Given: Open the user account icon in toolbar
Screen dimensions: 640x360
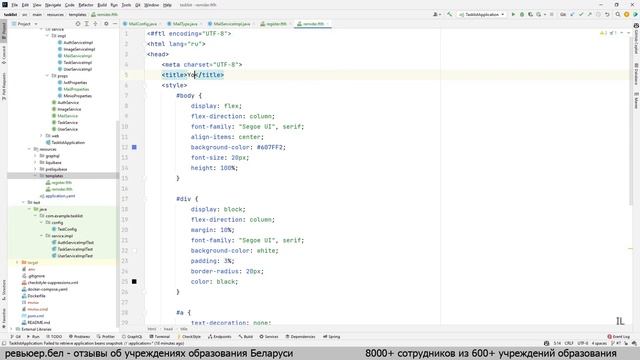Looking at the screenshot, I should point(436,14).
